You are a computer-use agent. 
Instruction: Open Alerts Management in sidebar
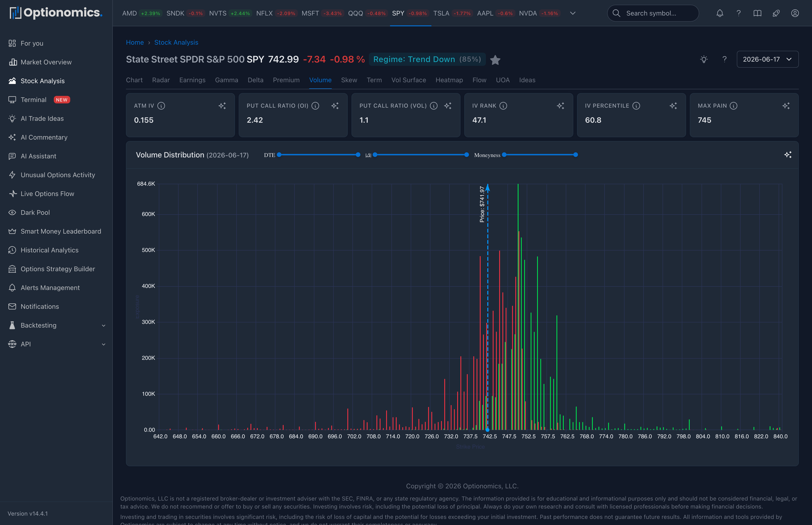[56, 288]
